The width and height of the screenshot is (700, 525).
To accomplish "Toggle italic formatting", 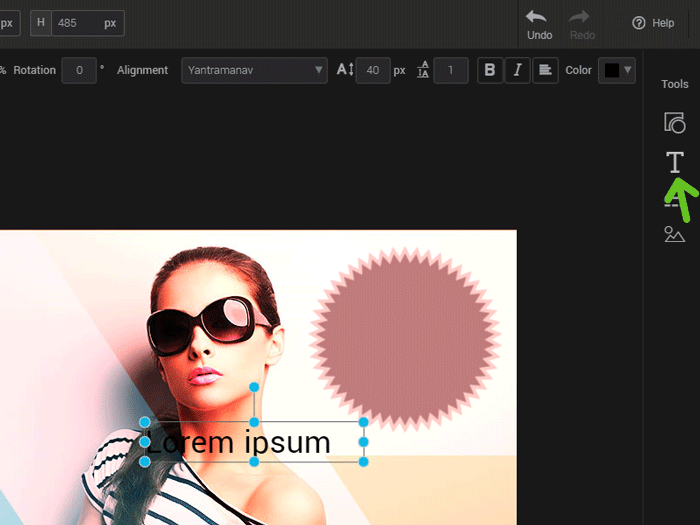I will pyautogui.click(x=517, y=70).
